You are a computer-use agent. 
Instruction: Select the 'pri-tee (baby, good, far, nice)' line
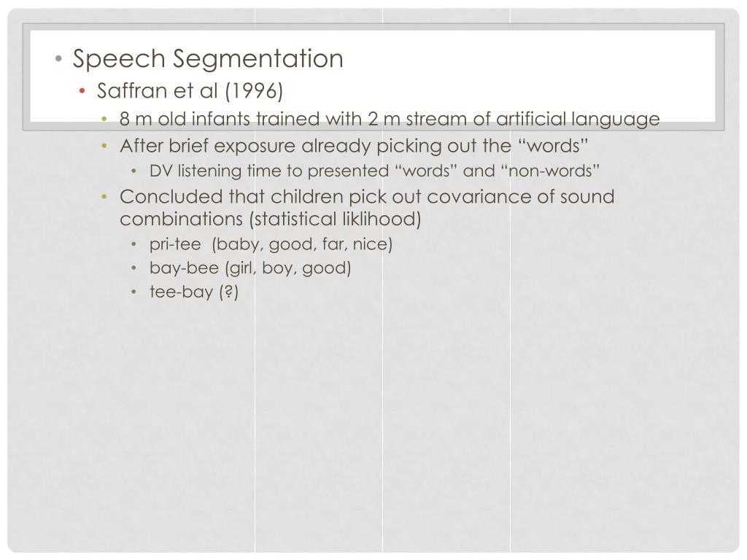pyautogui.click(x=271, y=244)
